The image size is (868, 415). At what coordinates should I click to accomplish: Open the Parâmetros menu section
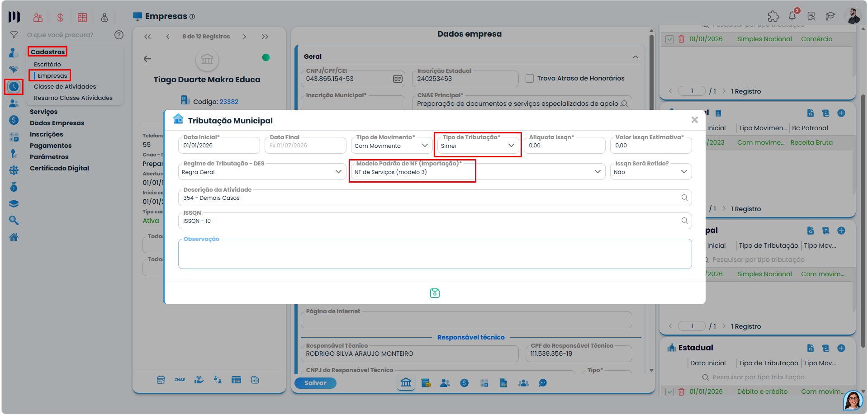pos(49,157)
